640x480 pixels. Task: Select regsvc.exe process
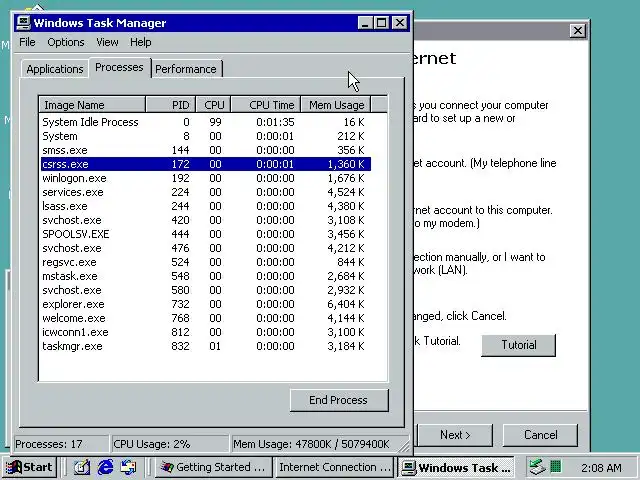click(205, 262)
